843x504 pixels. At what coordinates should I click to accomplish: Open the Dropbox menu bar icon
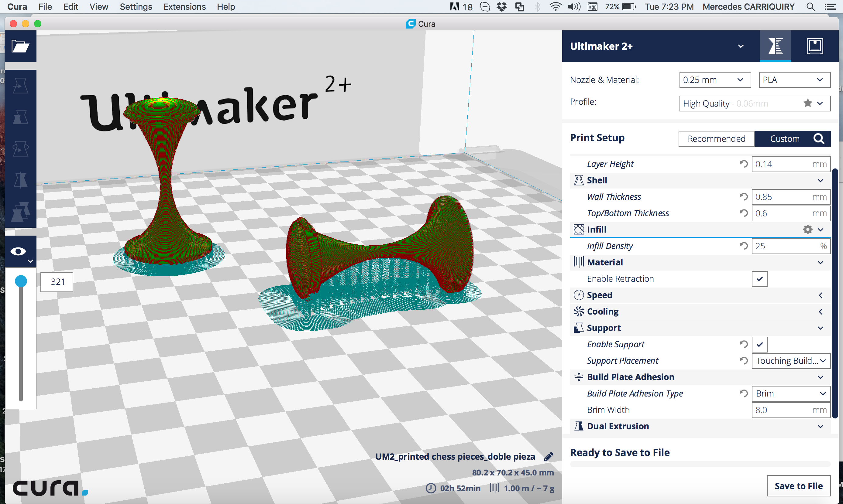pyautogui.click(x=502, y=7)
